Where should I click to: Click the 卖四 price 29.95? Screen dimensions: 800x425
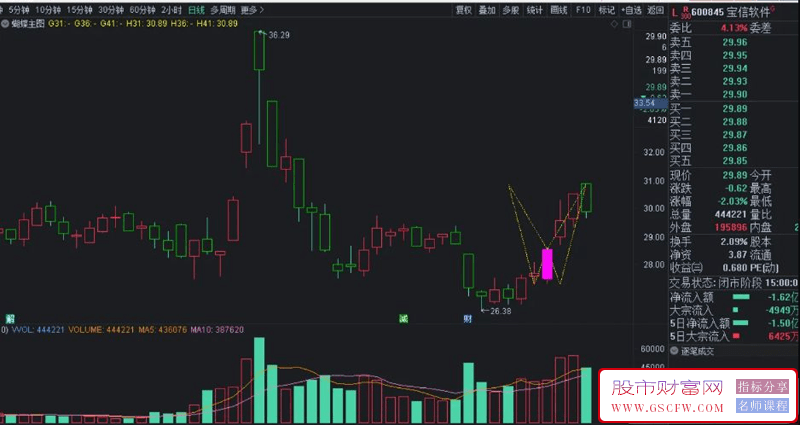click(x=735, y=55)
